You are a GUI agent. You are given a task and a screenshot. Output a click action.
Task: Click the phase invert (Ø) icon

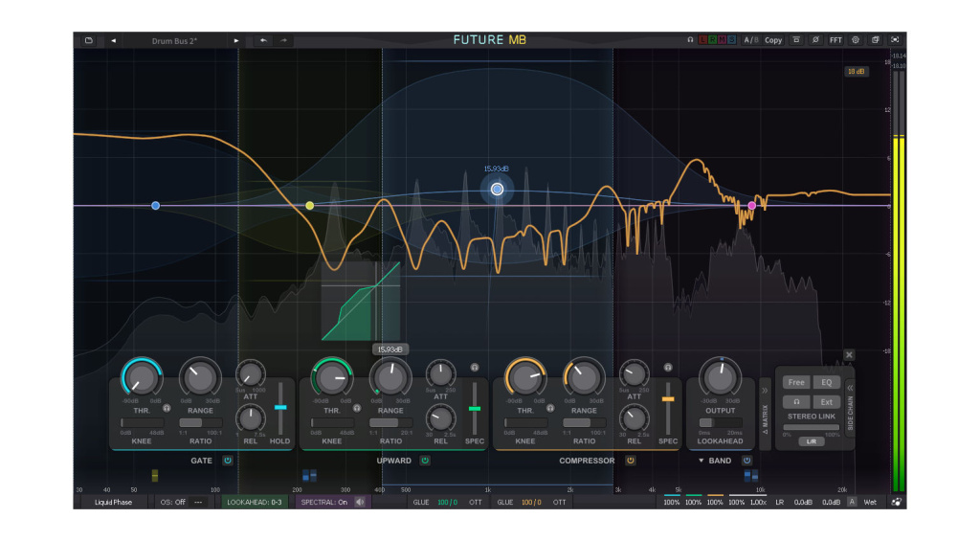(x=815, y=40)
